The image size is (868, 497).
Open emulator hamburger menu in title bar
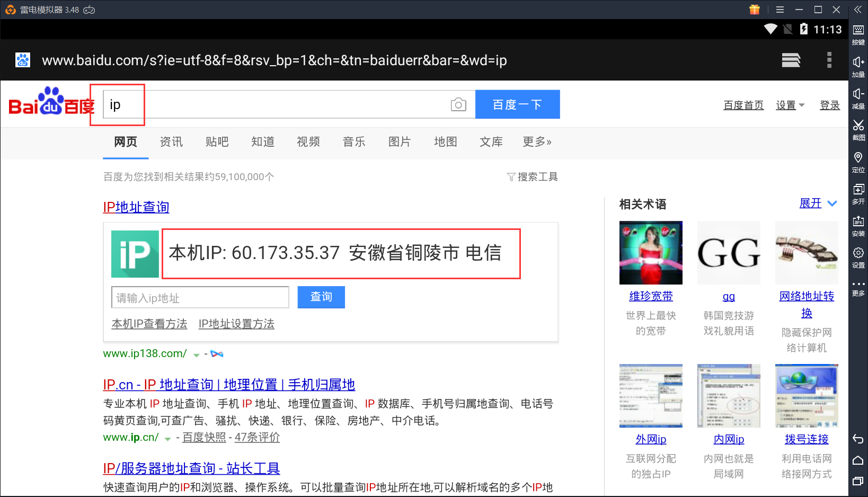click(780, 10)
